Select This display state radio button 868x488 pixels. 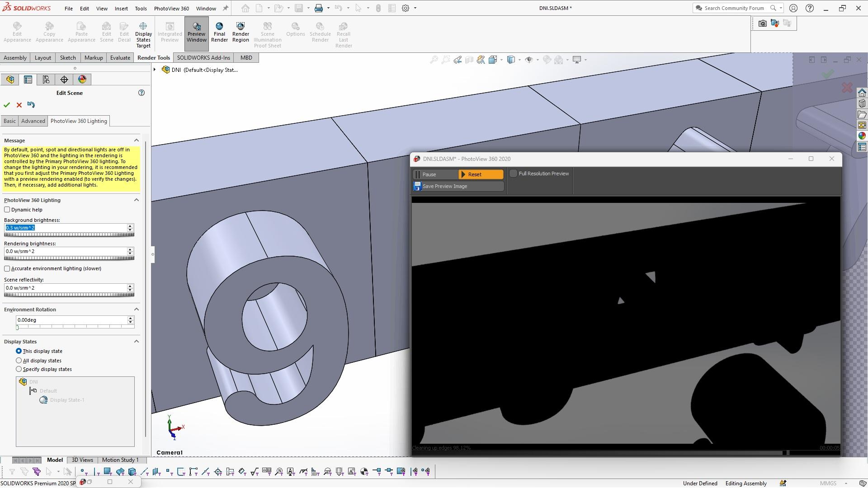(x=19, y=351)
